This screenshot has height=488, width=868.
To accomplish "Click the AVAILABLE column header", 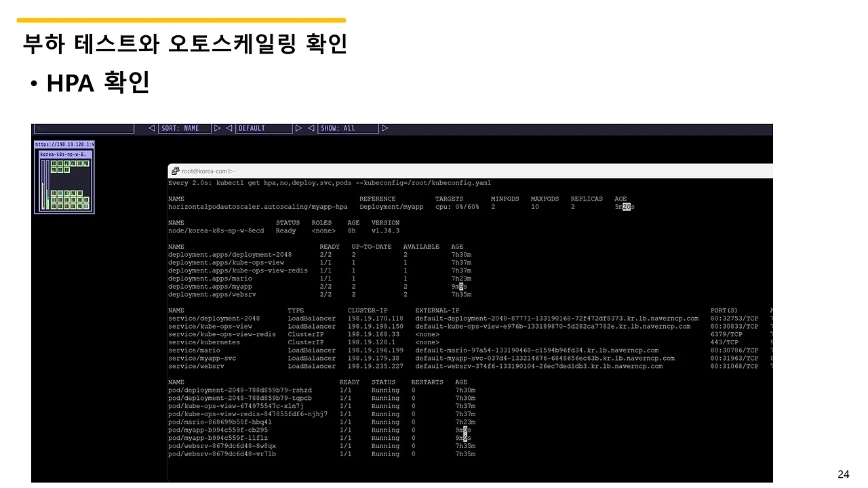I will [x=421, y=247].
